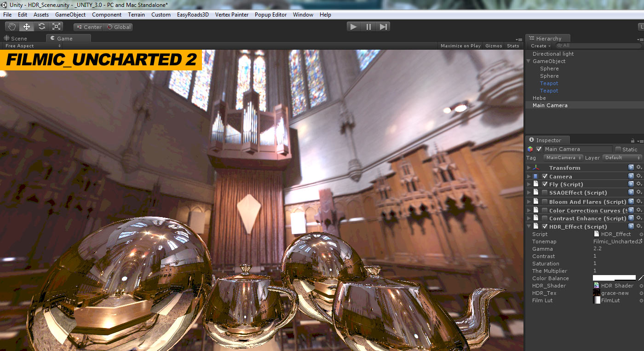Show the Stats overlay
Image resolution: width=644 pixels, height=351 pixels.
[x=513, y=46]
